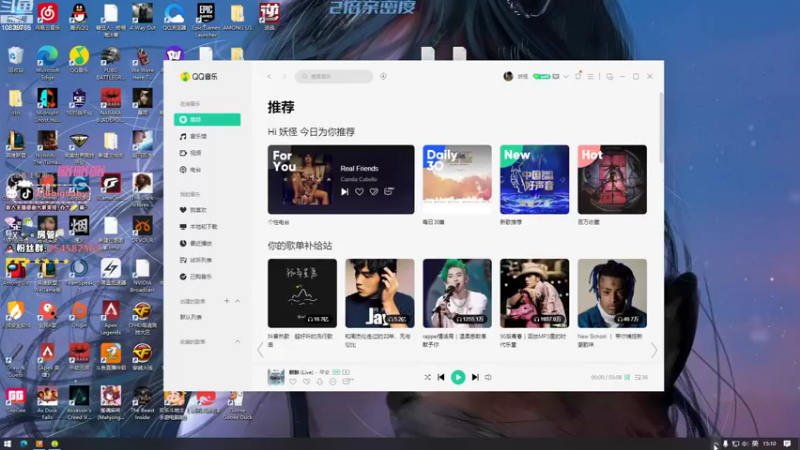Click the listen-to-identify icon beside search
Viewport: 800px width, 450px height.
point(383,76)
